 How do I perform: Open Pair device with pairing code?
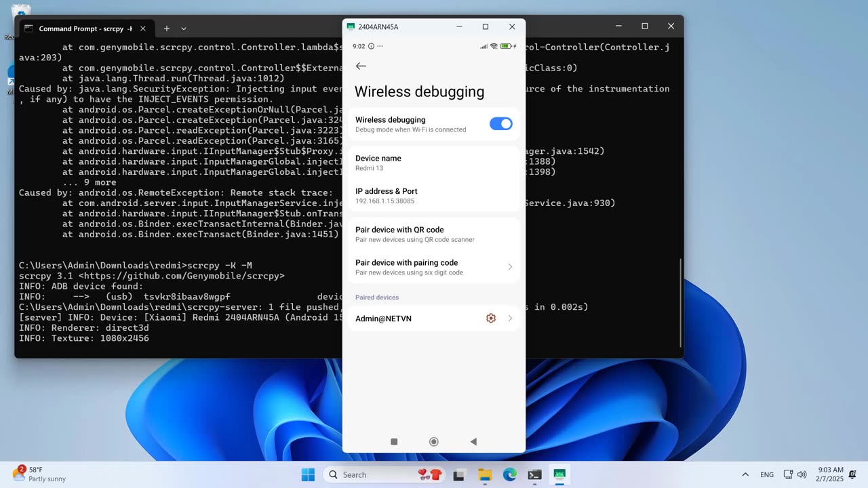click(434, 267)
